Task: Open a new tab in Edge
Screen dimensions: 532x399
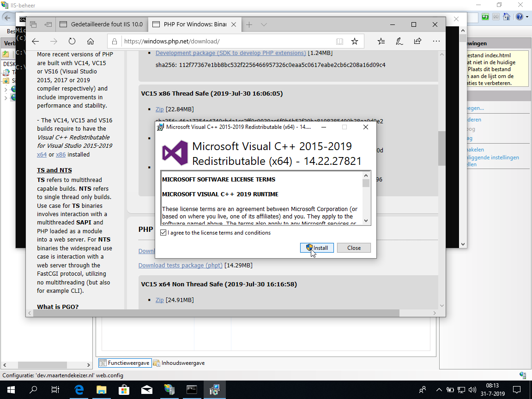Action: 249,24
